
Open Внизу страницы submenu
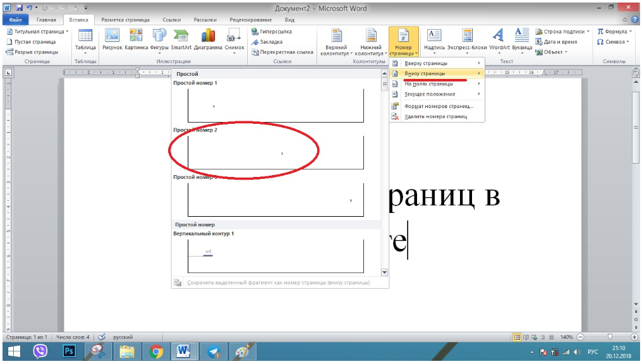coord(437,73)
